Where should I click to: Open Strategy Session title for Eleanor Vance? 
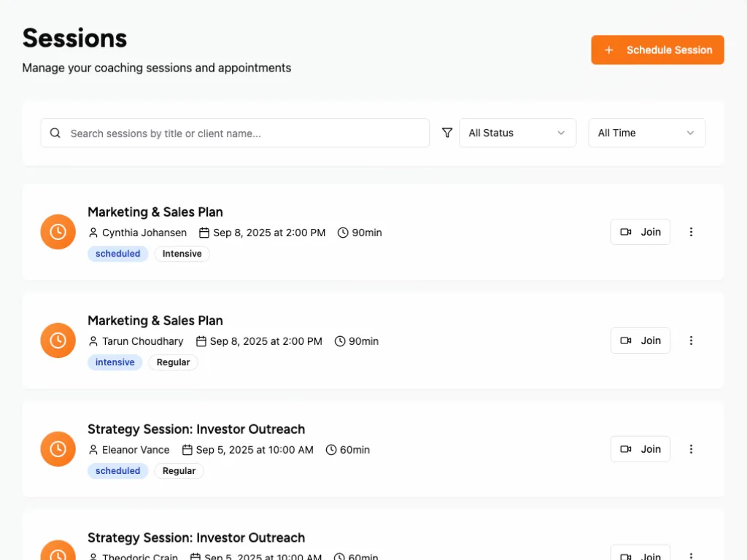[196, 429]
